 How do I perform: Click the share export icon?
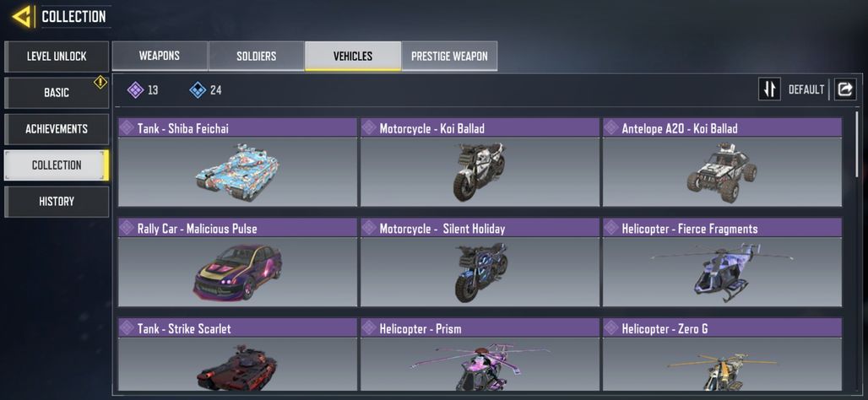click(844, 89)
